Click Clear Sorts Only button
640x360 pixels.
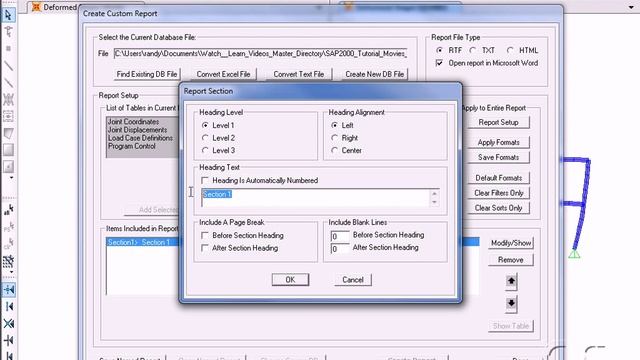(498, 208)
